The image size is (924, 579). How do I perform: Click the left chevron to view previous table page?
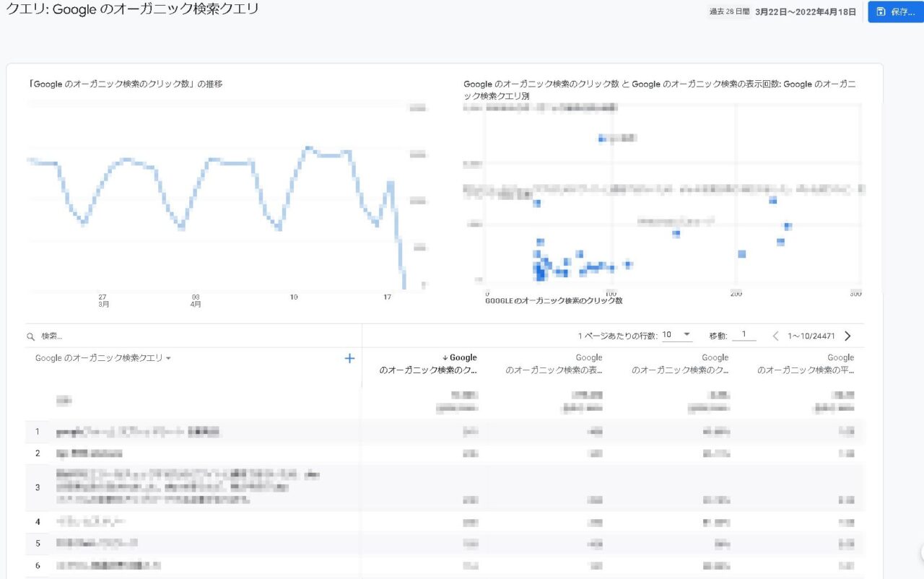tap(776, 335)
